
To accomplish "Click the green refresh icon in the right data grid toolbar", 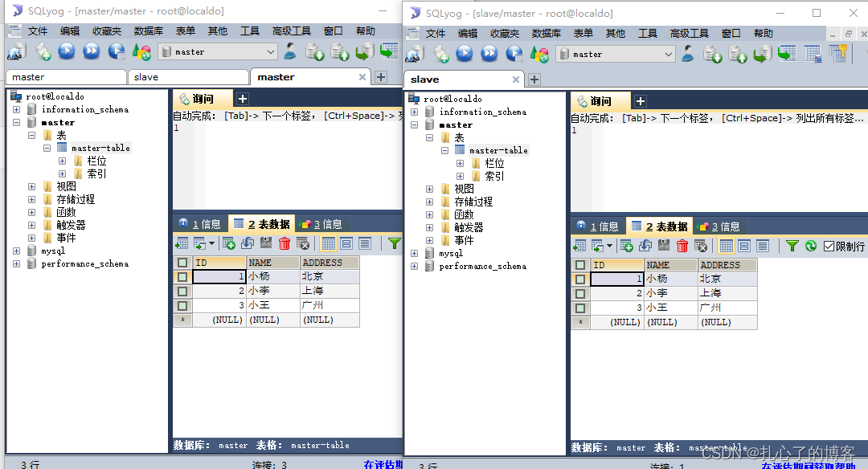I will click(x=810, y=246).
